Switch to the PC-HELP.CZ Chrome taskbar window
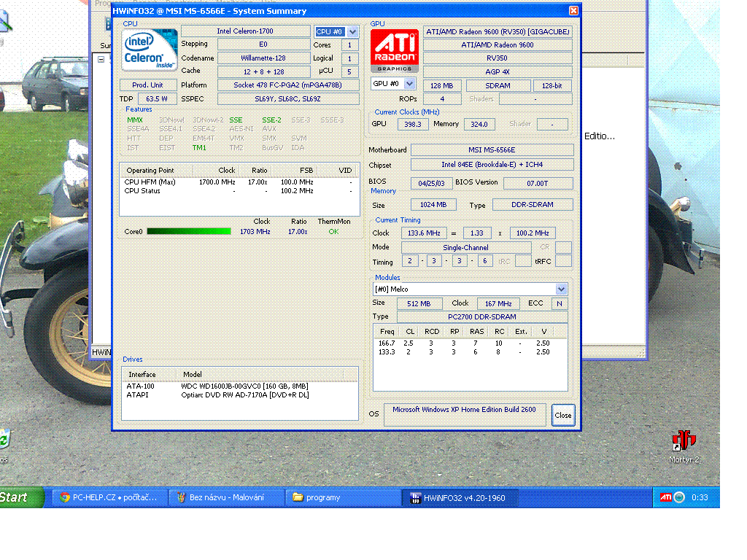Viewport: 747px width, 560px height. [109, 497]
